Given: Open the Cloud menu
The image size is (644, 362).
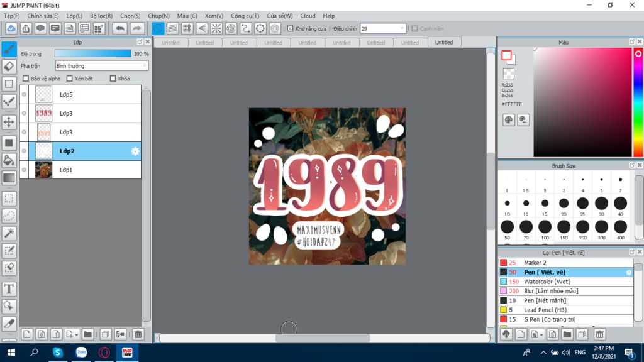Looking at the screenshot, I should (x=308, y=16).
